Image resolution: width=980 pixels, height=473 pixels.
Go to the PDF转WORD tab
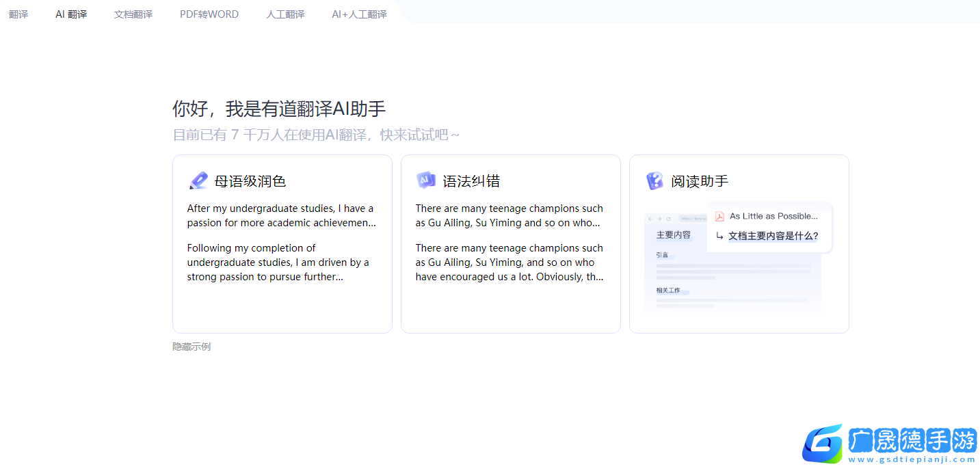[x=209, y=14]
